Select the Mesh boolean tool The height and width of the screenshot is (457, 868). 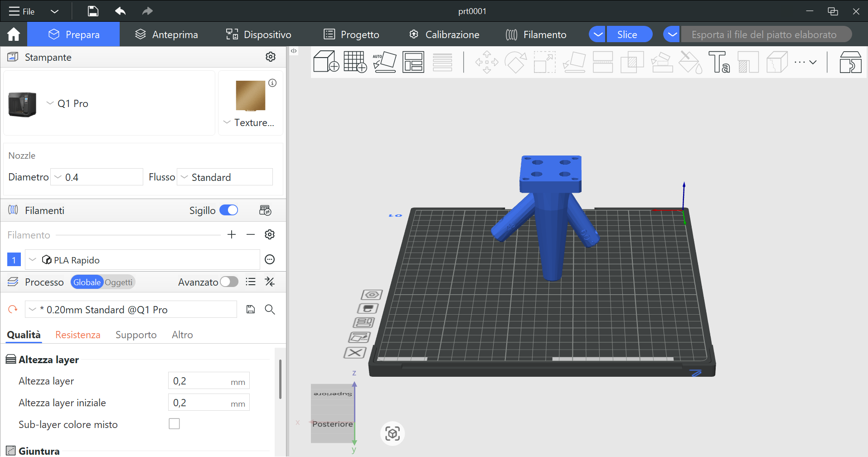[x=632, y=62]
